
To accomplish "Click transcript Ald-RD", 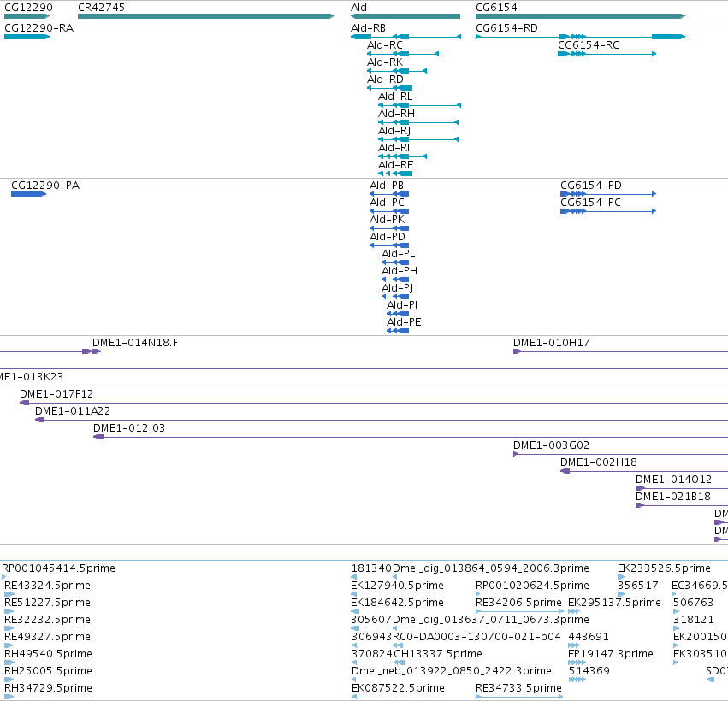I will tap(385, 80).
